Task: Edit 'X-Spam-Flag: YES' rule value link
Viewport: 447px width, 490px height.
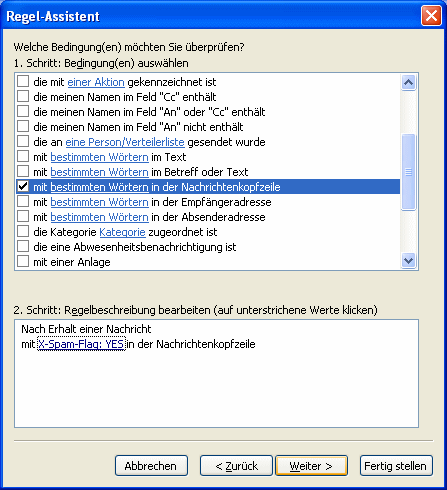Action: click(81, 344)
